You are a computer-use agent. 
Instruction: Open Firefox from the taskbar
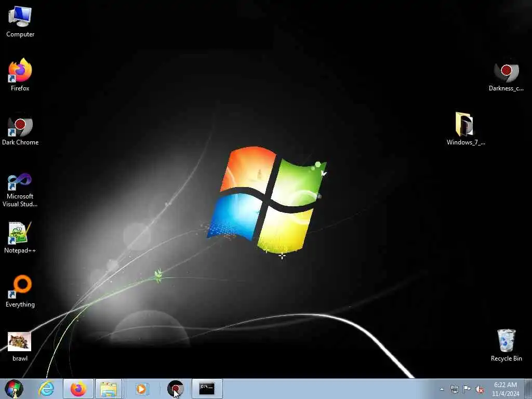78,389
